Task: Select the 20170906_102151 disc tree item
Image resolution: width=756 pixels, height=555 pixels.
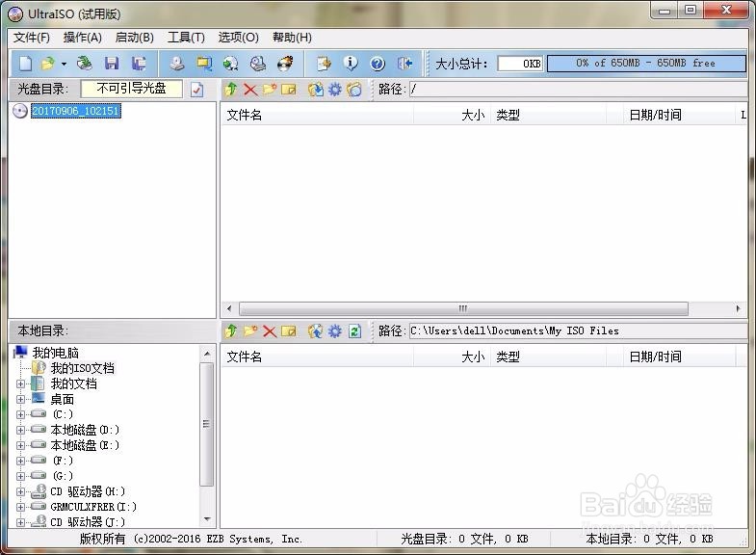Action: coord(76,111)
